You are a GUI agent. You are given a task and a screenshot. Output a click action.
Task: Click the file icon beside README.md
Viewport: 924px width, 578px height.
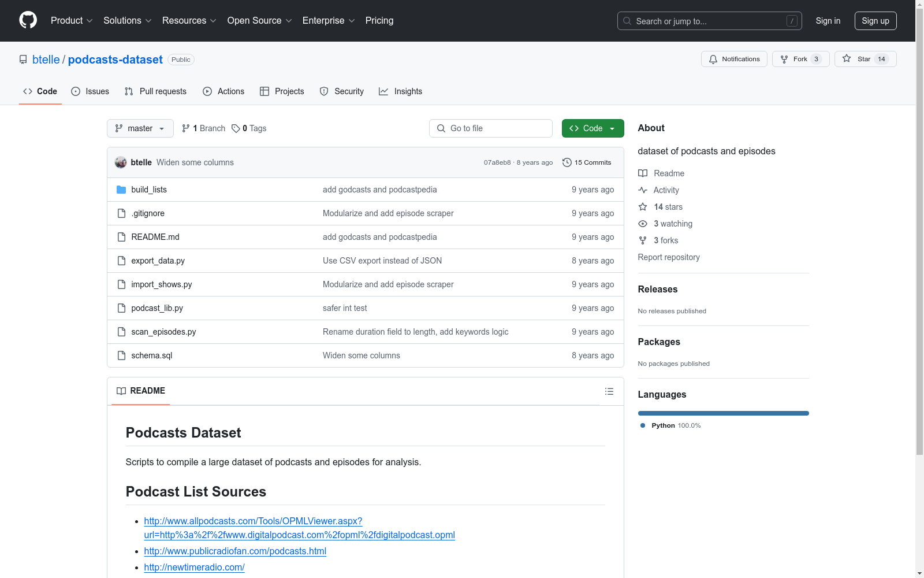click(x=121, y=237)
